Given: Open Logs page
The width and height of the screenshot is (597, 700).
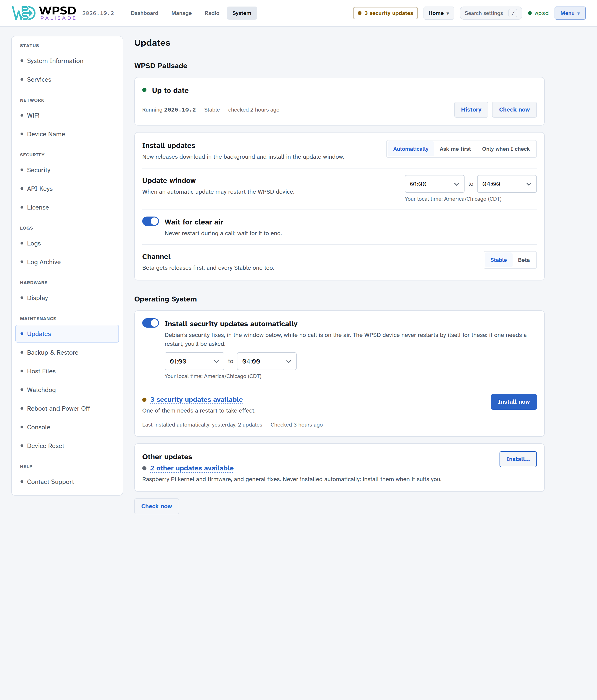Looking at the screenshot, I should click(x=67, y=243).
